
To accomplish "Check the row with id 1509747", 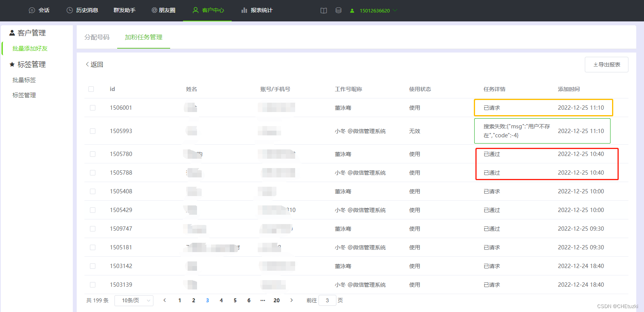I will coord(93,229).
